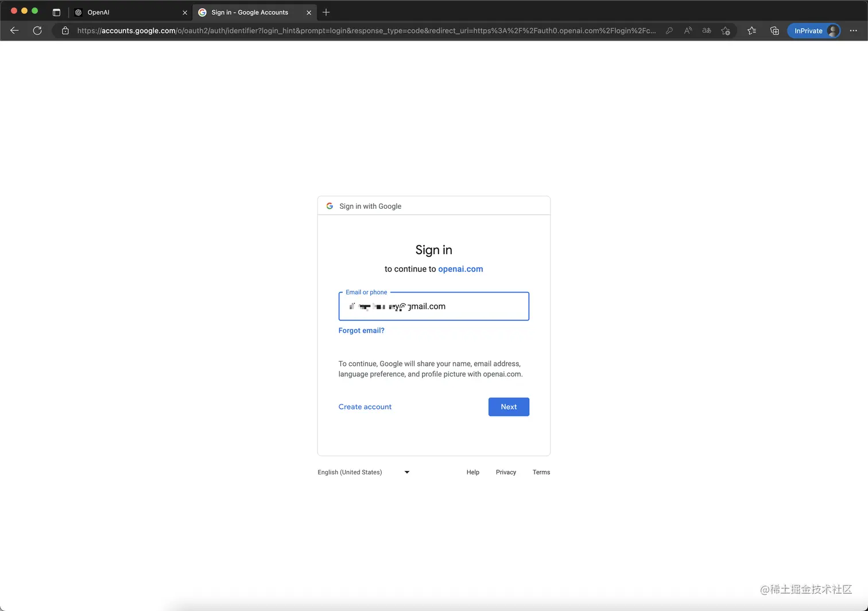The height and width of the screenshot is (611, 868).
Task: Switch to the OpenAI tab
Action: 131,12
